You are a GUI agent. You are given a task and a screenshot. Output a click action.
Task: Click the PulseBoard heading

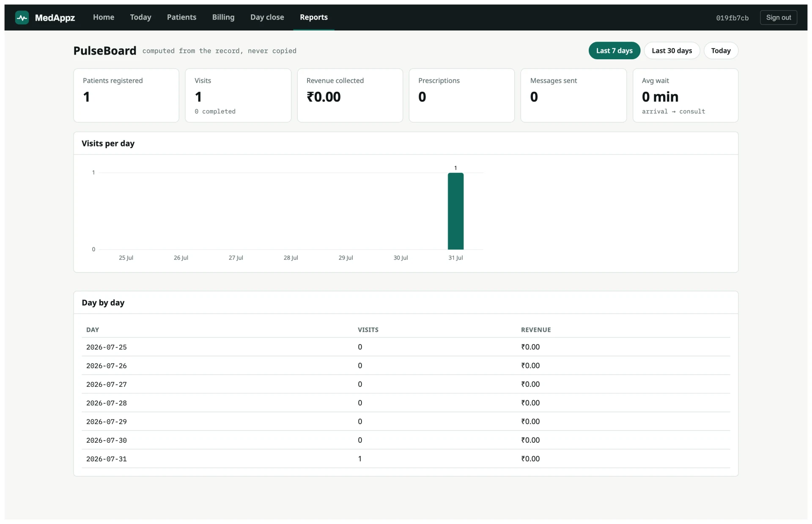click(x=105, y=51)
